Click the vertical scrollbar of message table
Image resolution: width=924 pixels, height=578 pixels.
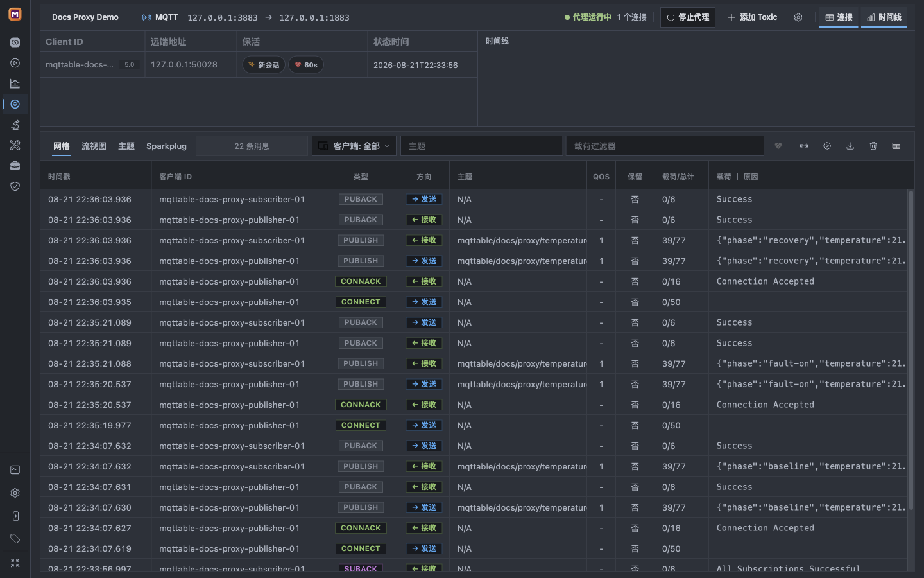click(x=911, y=350)
